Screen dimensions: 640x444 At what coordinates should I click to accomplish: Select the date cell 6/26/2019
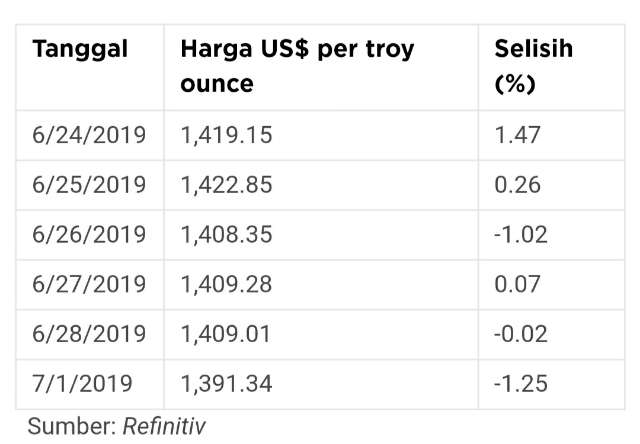pyautogui.click(x=89, y=235)
